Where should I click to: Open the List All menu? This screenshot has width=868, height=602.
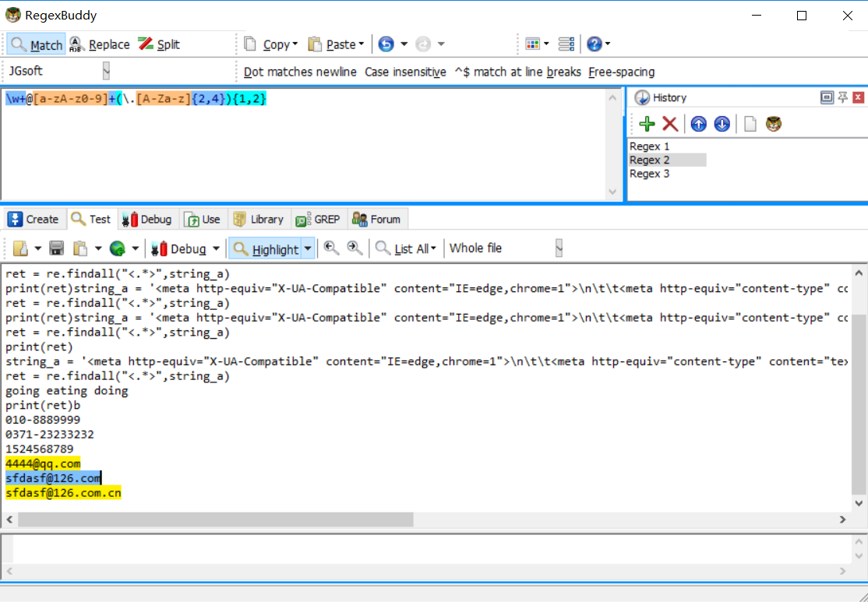point(406,249)
